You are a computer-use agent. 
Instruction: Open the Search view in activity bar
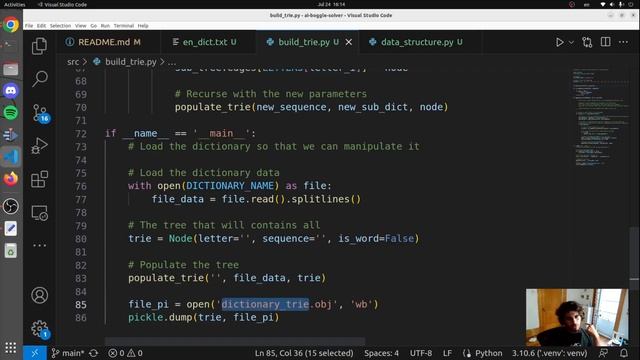pyautogui.click(x=40, y=78)
